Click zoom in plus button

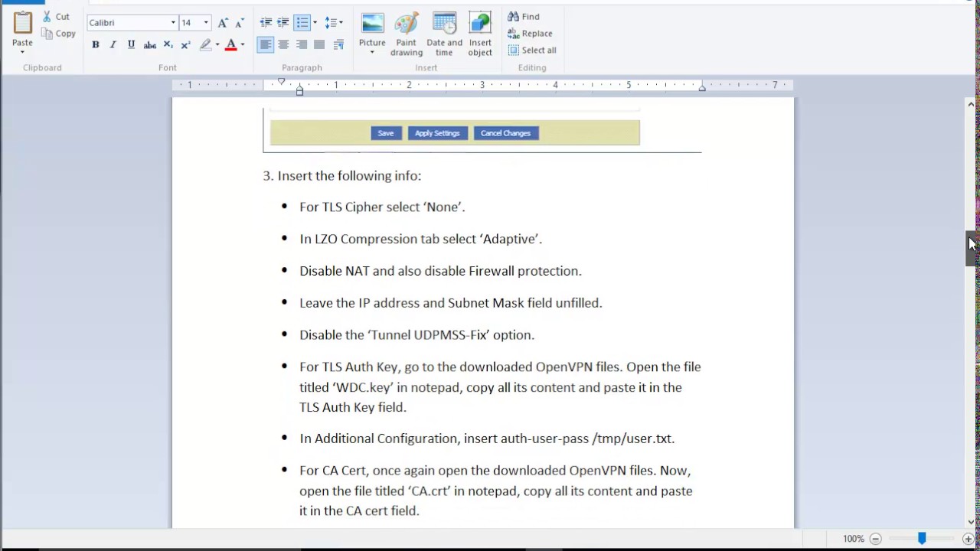(968, 539)
